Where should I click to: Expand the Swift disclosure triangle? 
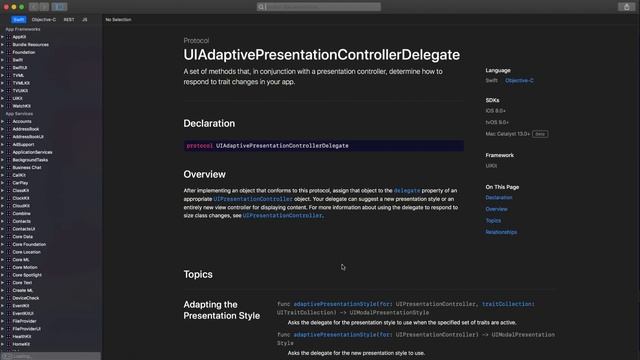2,60
